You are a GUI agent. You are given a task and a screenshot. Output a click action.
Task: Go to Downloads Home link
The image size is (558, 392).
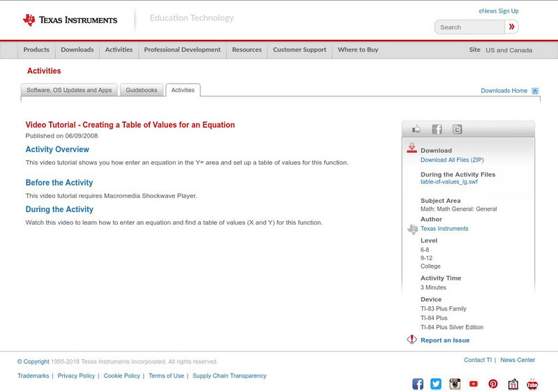(504, 91)
